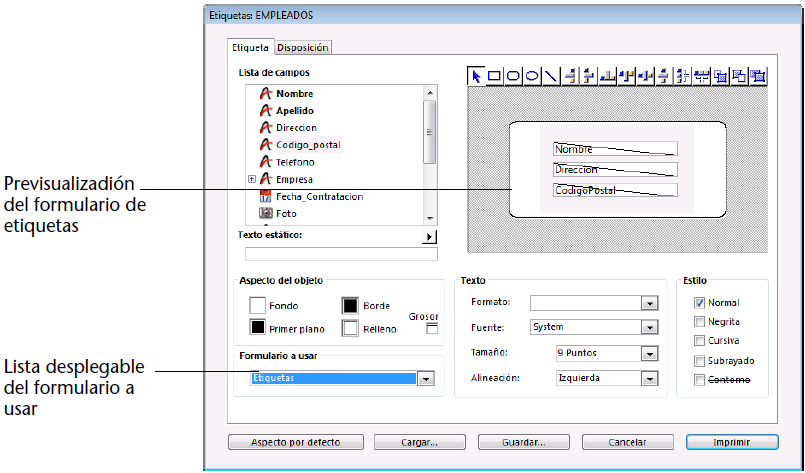The image size is (805, 473).
Task: Click the Aspecto por defecto button
Action: click(x=297, y=441)
